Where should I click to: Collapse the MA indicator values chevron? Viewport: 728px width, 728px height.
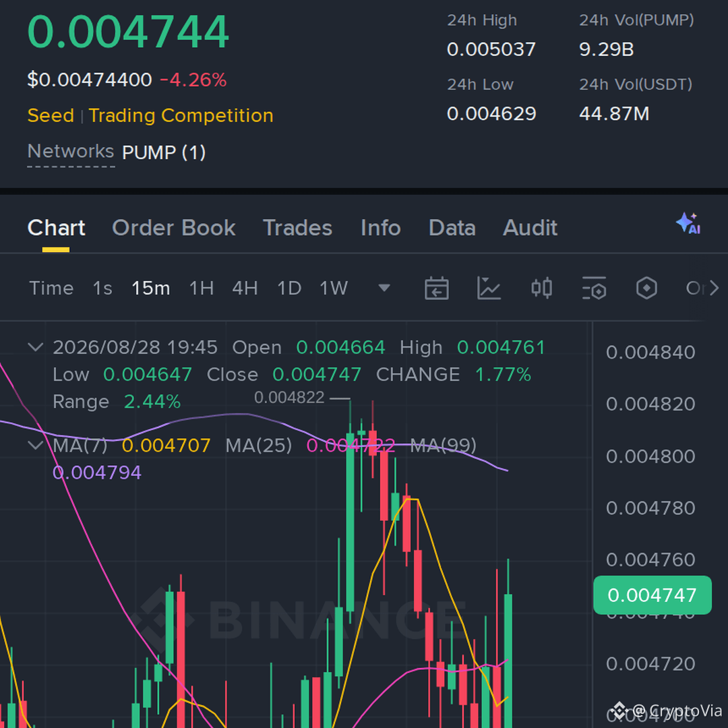(x=36, y=446)
